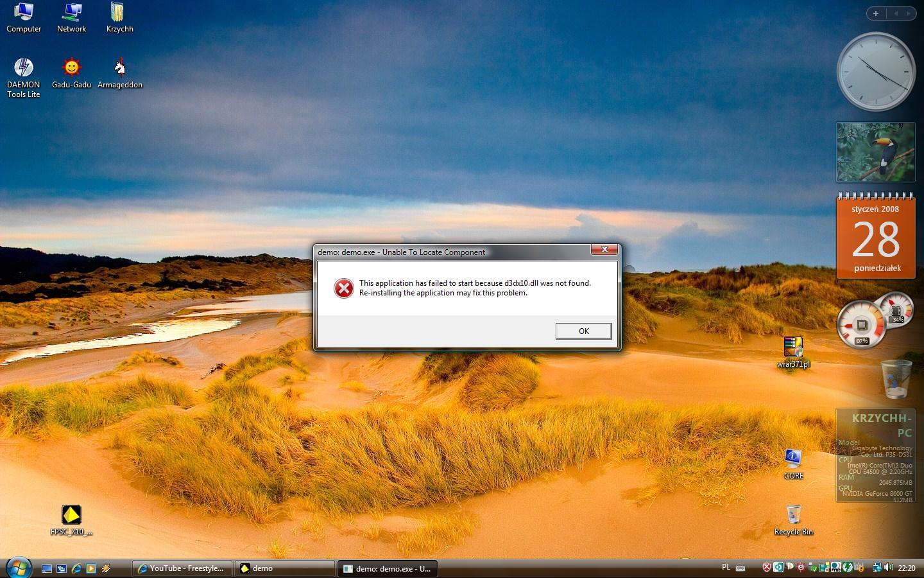Open DAEMON Tools Lite desktop shortcut
924x578 pixels.
pyautogui.click(x=24, y=68)
